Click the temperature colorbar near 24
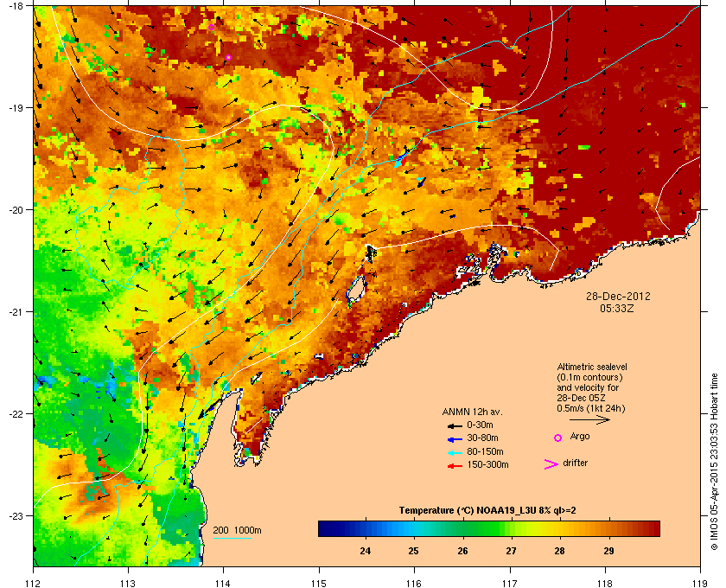The image size is (726, 588). pyautogui.click(x=366, y=528)
